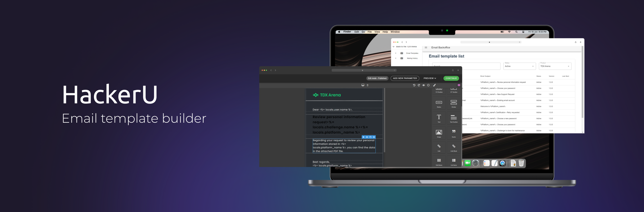The height and width of the screenshot is (212, 644).
Task: Add a Quote block
Action: click(454, 133)
